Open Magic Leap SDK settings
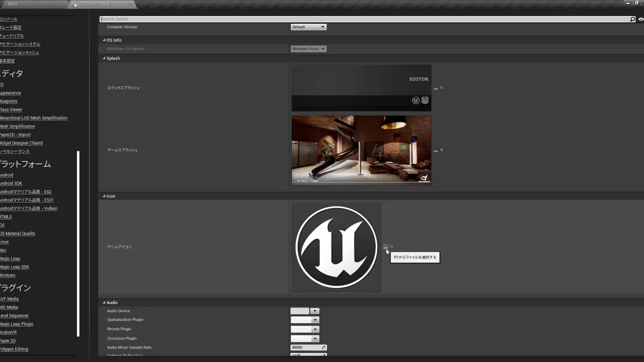The width and height of the screenshot is (644, 362). (x=14, y=267)
